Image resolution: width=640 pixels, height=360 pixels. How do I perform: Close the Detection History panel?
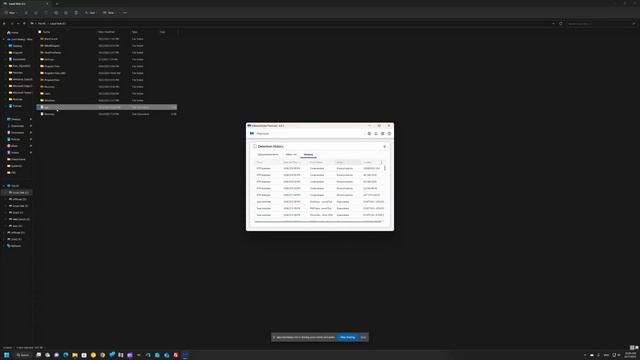pyautogui.click(x=384, y=147)
